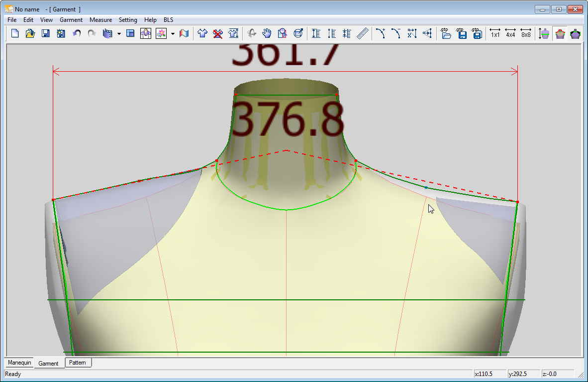This screenshot has width=588, height=382.
Task: Toggle the 8x8 grid size button
Action: (526, 33)
